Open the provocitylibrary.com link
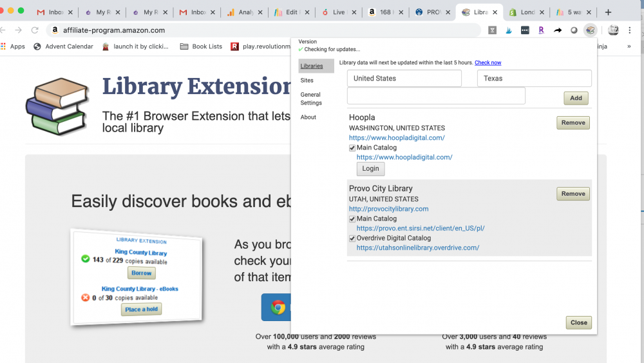The width and height of the screenshot is (644, 363). pyautogui.click(x=388, y=209)
